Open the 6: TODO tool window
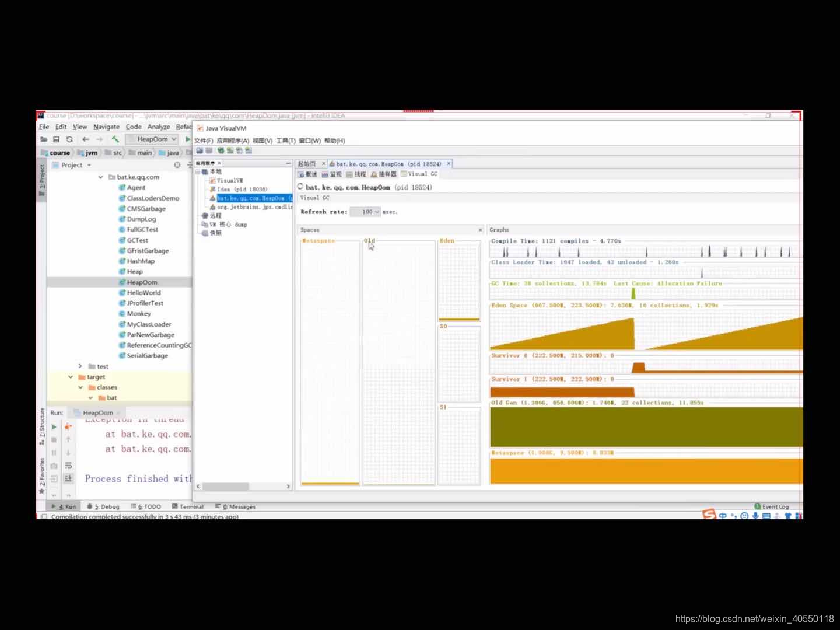The width and height of the screenshot is (840, 630). [146, 506]
